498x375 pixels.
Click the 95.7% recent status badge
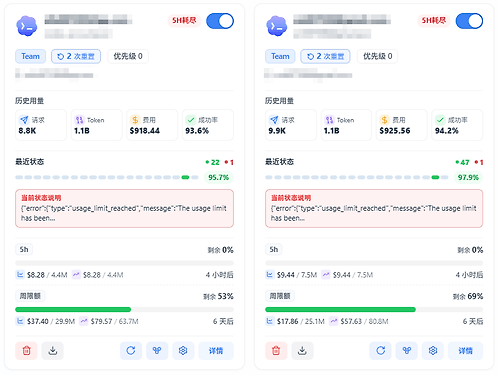click(219, 177)
